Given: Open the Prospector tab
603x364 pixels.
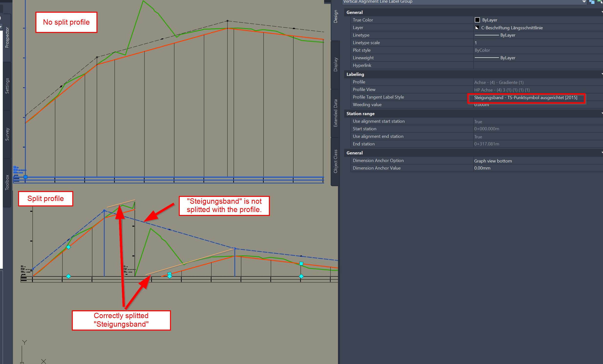Looking at the screenshot, I should [7, 37].
